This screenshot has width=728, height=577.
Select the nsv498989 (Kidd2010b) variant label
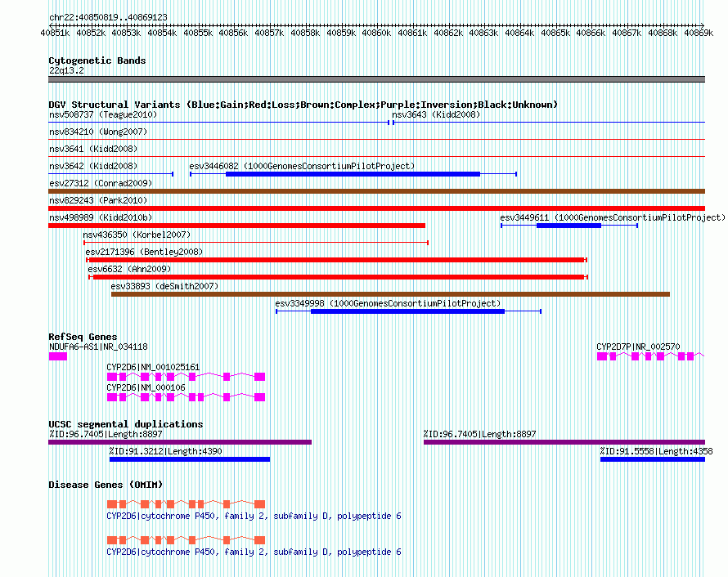pyautogui.click(x=101, y=217)
